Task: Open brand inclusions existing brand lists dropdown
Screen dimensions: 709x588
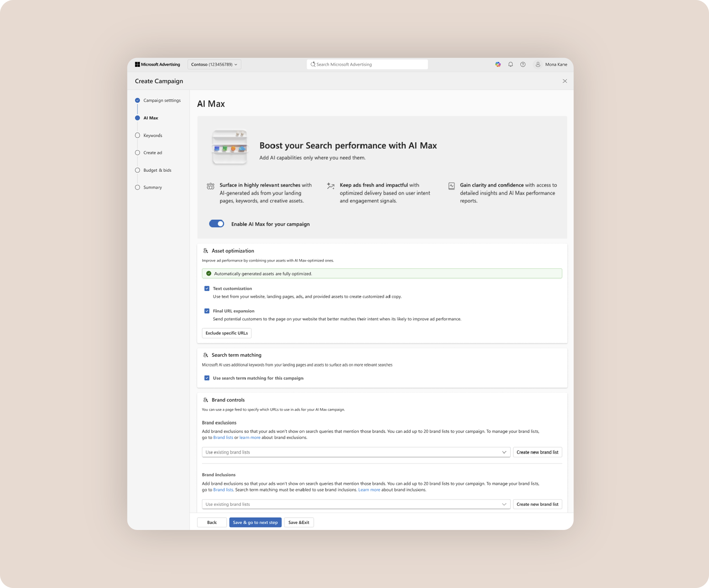Action: click(356, 504)
